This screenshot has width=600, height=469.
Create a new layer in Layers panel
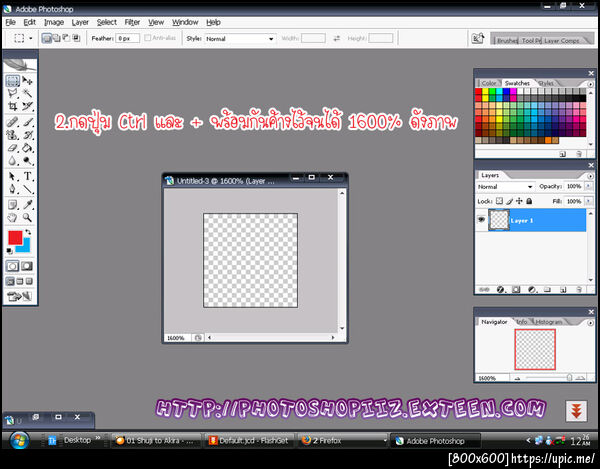click(563, 290)
